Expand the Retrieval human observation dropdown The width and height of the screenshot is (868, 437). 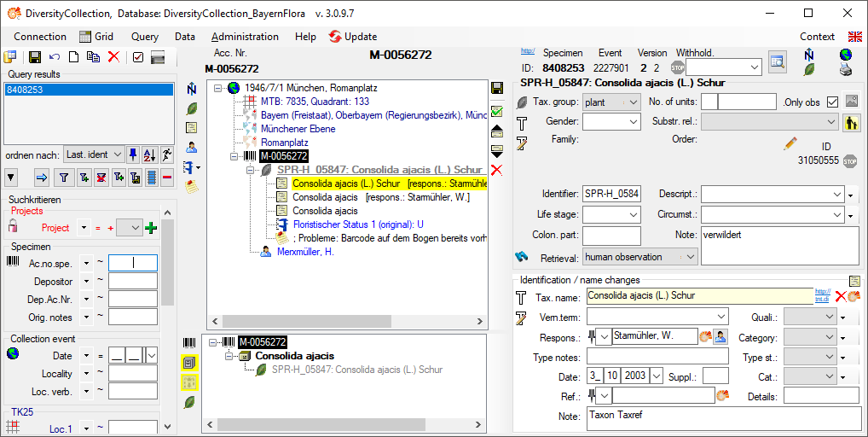tap(690, 257)
